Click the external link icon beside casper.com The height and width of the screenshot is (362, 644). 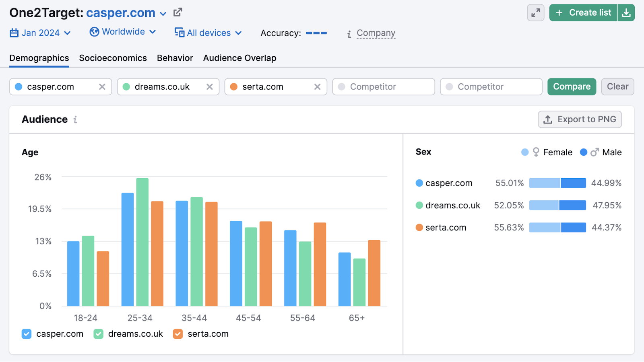pyautogui.click(x=177, y=12)
